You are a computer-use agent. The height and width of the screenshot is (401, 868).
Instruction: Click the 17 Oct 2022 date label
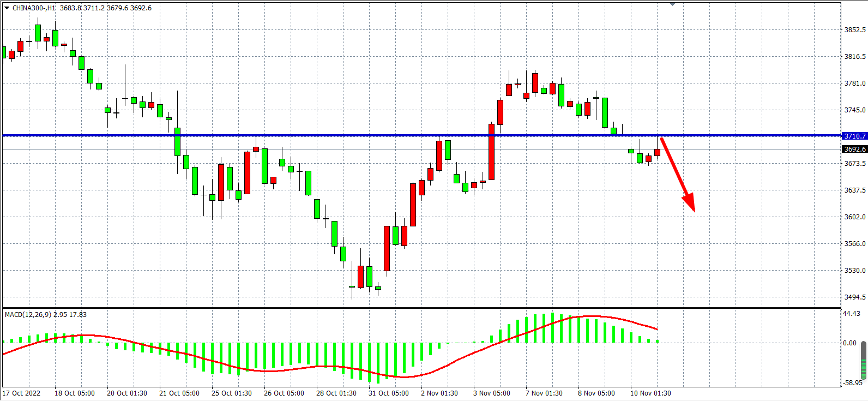pyautogui.click(x=22, y=393)
